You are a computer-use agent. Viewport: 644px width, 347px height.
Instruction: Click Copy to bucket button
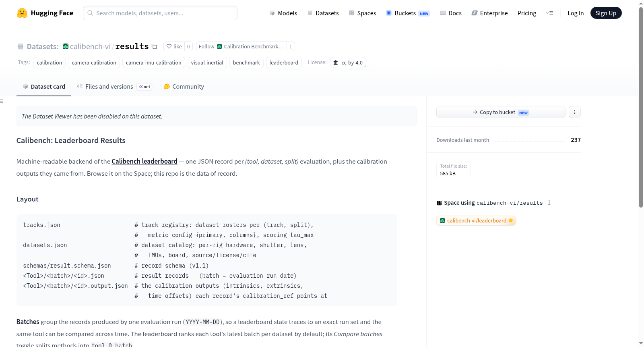pyautogui.click(x=501, y=112)
